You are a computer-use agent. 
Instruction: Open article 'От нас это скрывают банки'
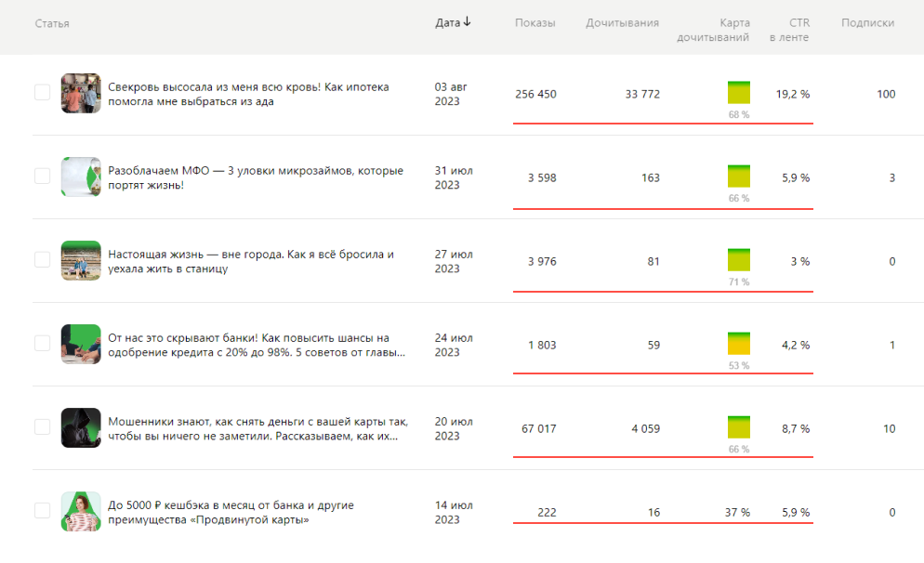(x=256, y=345)
